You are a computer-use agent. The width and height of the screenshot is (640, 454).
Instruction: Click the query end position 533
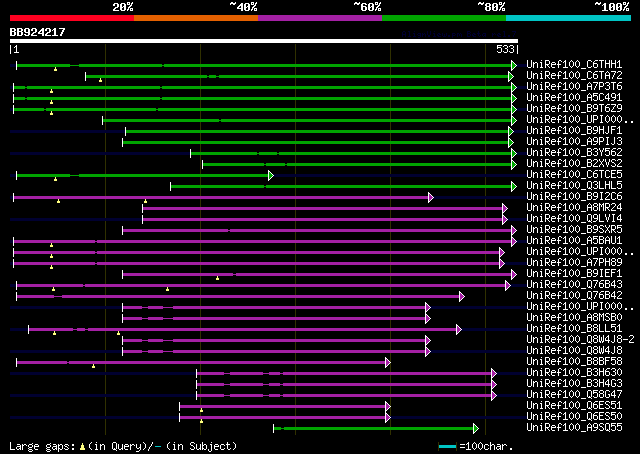click(505, 49)
